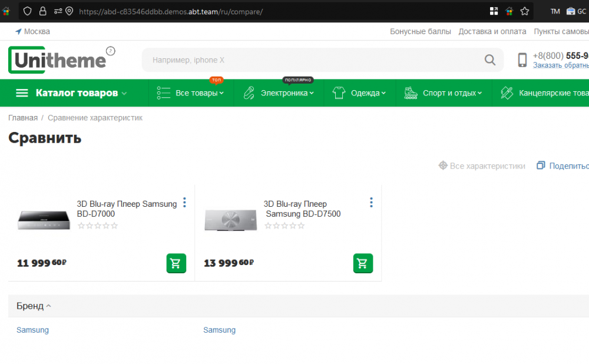Open three-dot menu for BD-D7000
Screen dimensions: 589x364
184,203
